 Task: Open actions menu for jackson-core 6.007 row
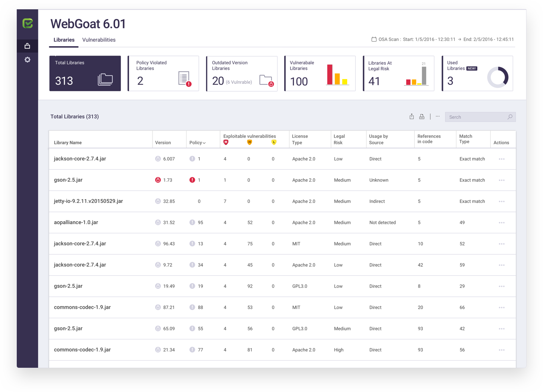pos(502,159)
